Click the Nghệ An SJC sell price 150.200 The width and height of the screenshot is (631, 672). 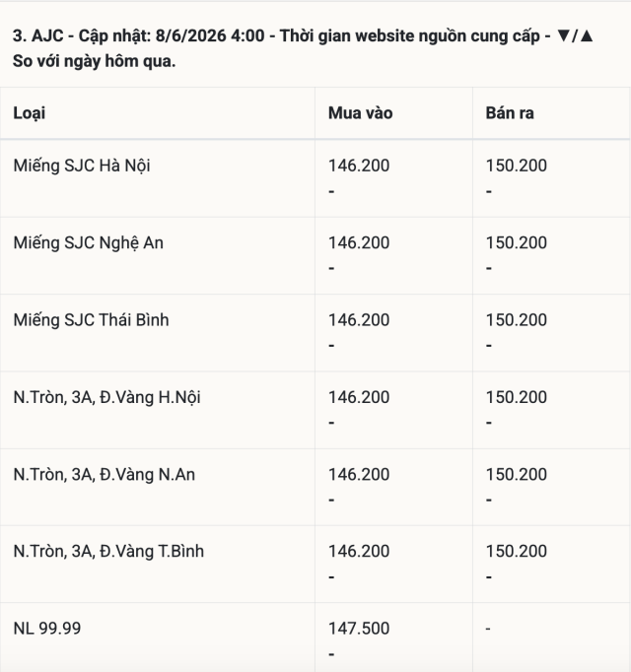click(x=517, y=242)
